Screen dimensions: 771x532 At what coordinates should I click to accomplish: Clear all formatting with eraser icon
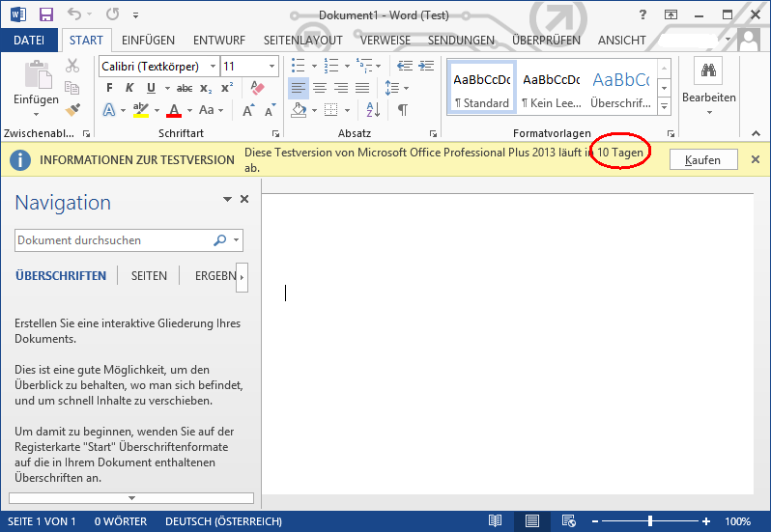click(257, 88)
